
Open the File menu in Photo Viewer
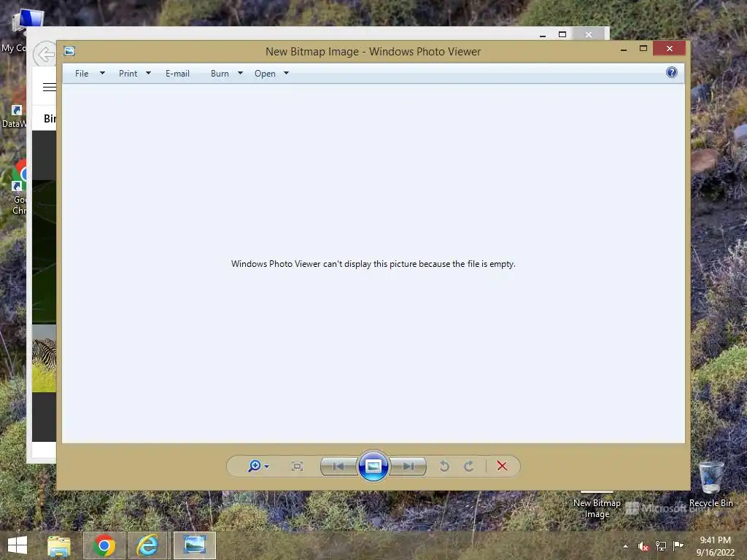click(82, 74)
